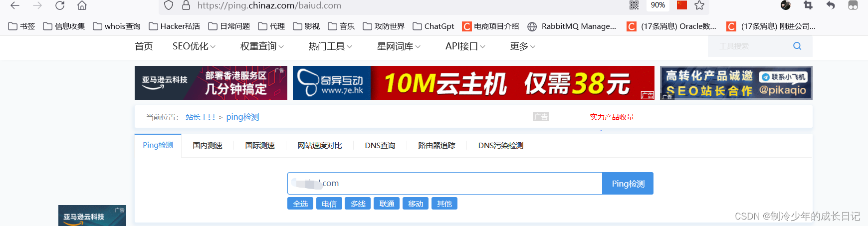This screenshot has width=868, height=226.
Task: Toggle the 电信 line filter
Action: (329, 204)
